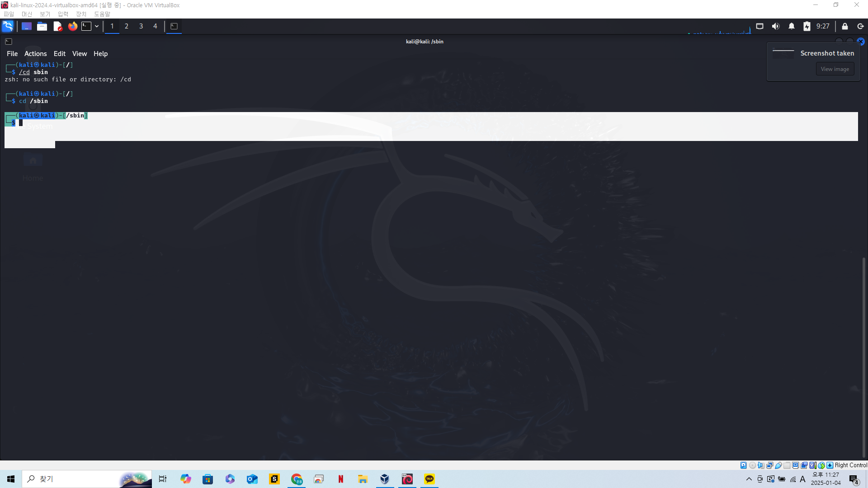Click the lock screen icon
Image resolution: width=868 pixels, height=488 pixels.
click(x=845, y=26)
